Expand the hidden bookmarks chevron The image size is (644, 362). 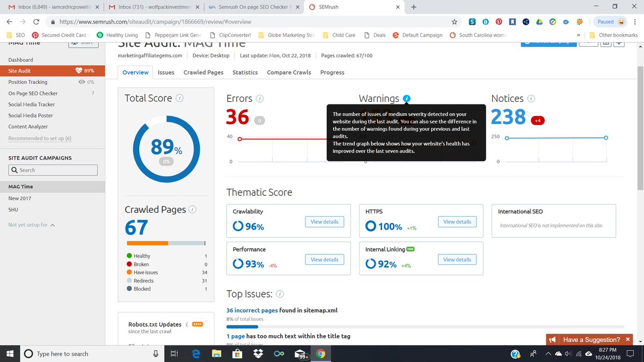tap(579, 35)
